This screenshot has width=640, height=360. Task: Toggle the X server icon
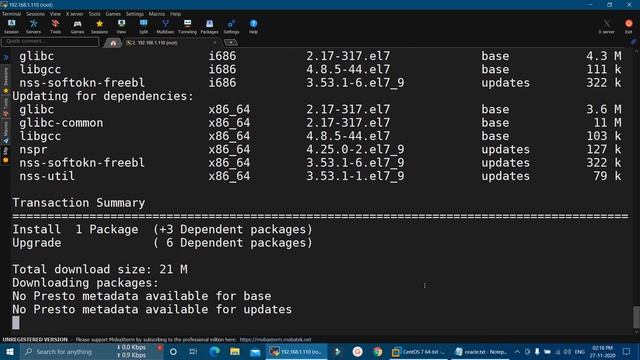pyautogui.click(x=607, y=26)
